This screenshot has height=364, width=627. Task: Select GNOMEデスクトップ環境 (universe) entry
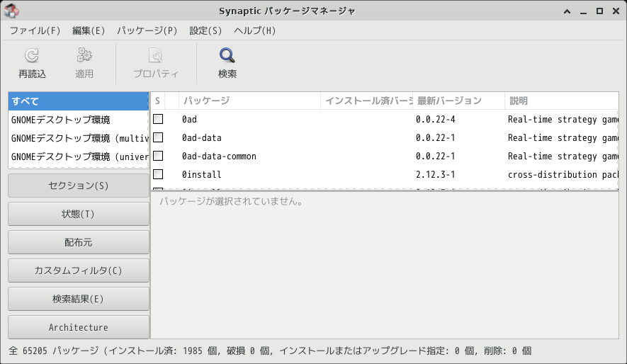[x=79, y=157]
